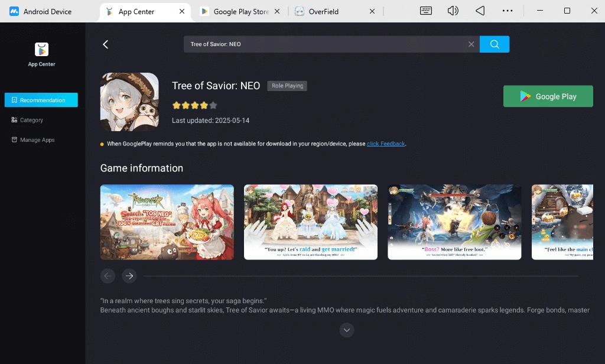Show next screenshots with the right arrow

[129, 275]
